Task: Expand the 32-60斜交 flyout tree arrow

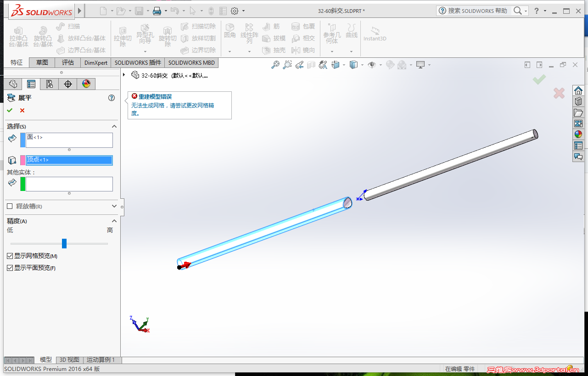Action: (124, 75)
